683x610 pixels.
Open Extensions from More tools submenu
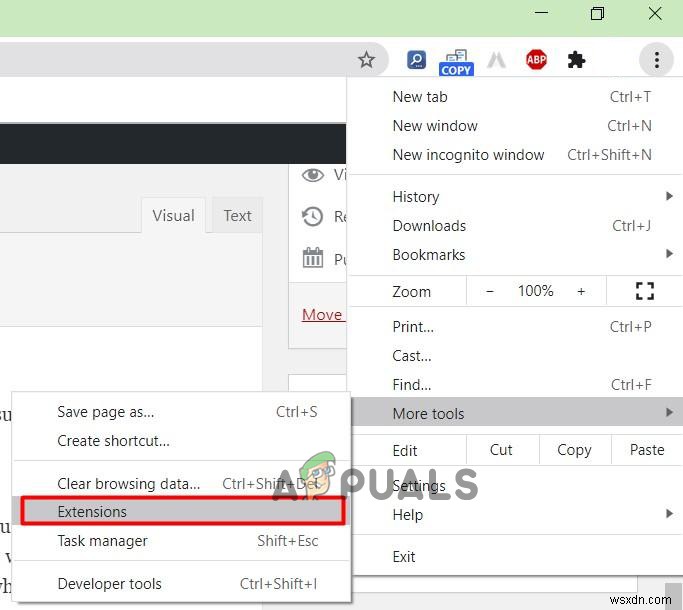(182, 512)
